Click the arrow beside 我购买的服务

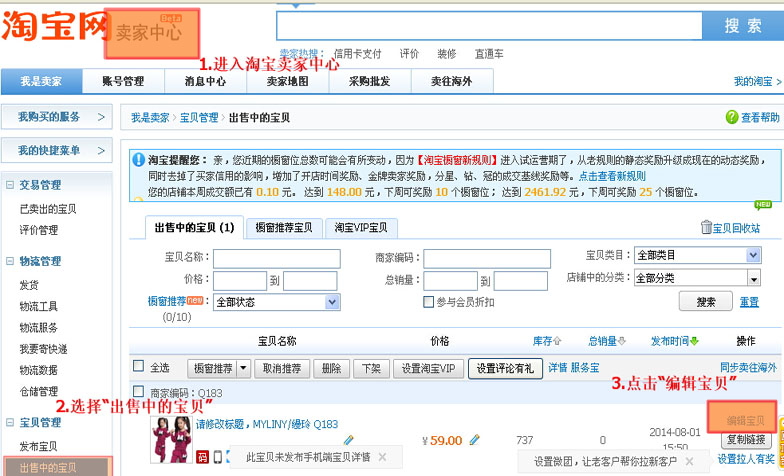coord(101,117)
